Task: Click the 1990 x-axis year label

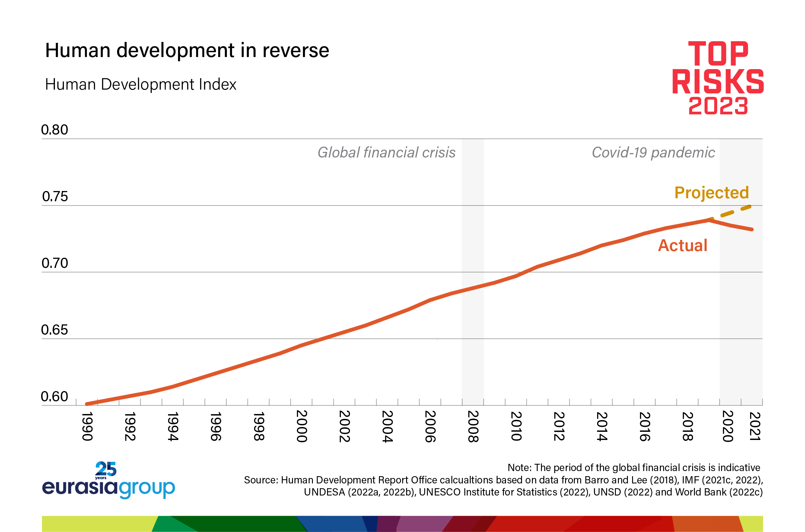Action: 87,426
